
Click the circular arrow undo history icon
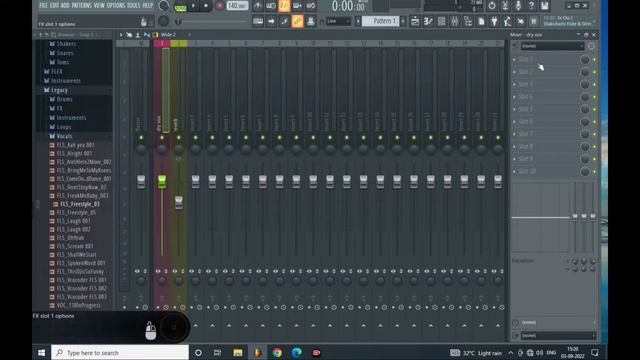492,6
